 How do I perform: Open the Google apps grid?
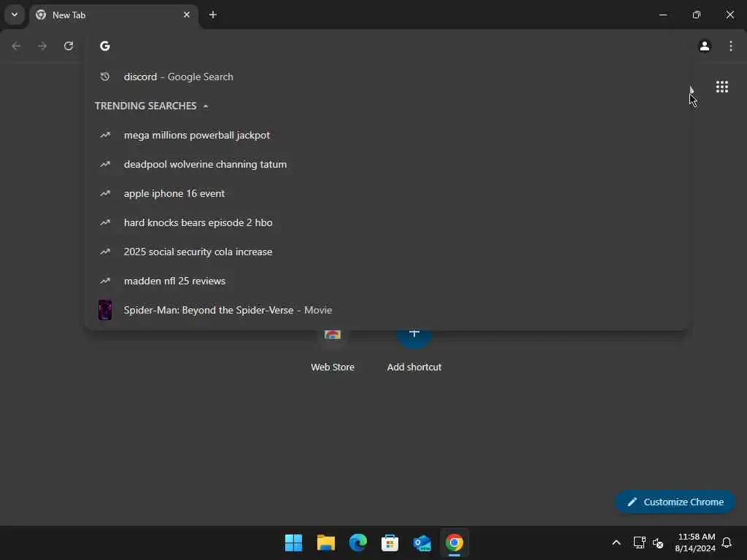(721, 87)
